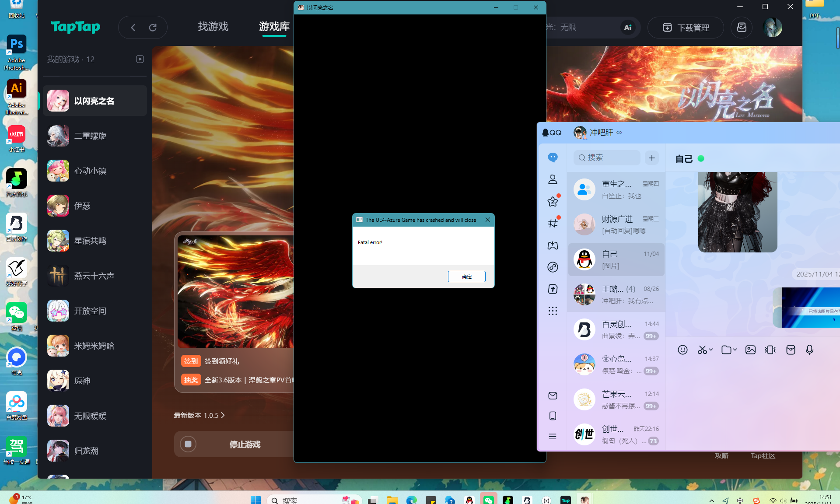
Task: Open the 汽水音乐 desktop shortcut
Action: tap(17, 183)
